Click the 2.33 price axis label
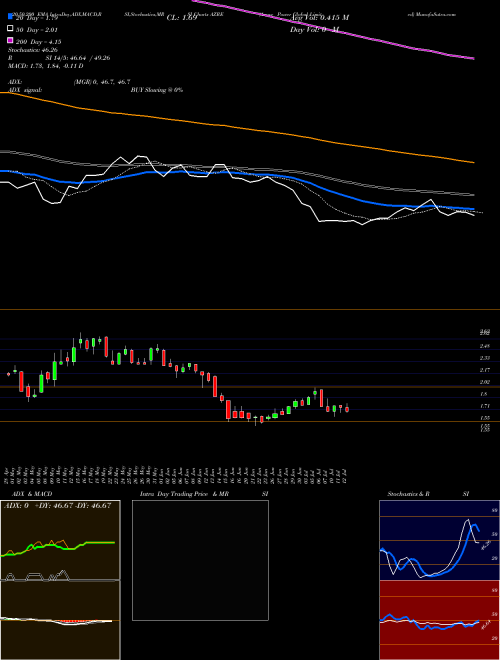The height and width of the screenshot is (660, 500). pyautogui.click(x=484, y=358)
